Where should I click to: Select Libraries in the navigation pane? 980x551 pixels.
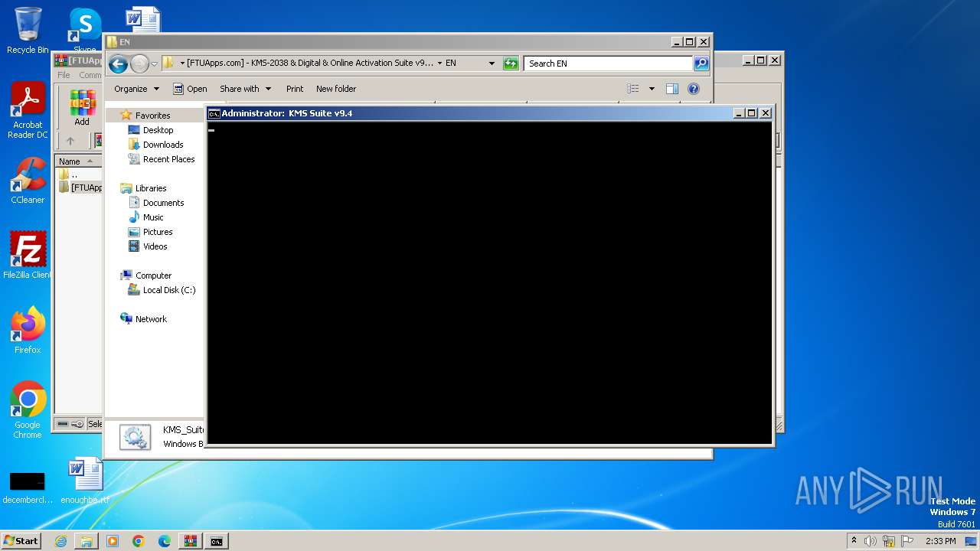point(151,188)
